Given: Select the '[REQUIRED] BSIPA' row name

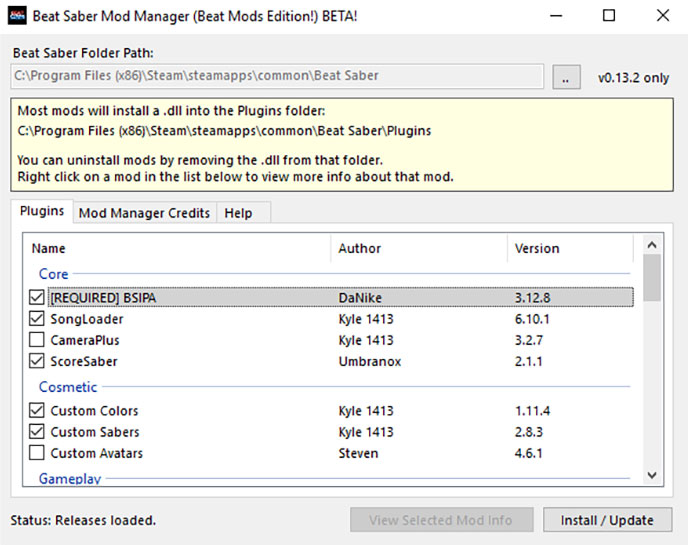Looking at the screenshot, I should point(103,298).
